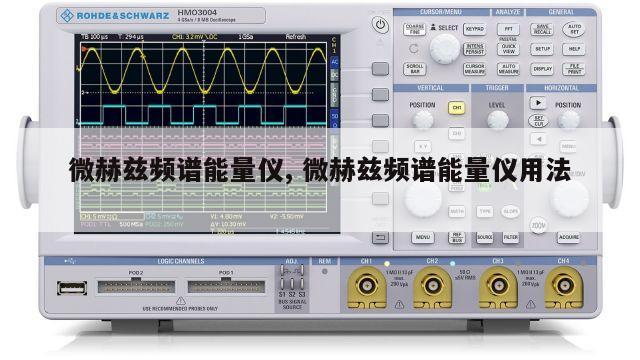Screen dimensions: 640x360
Task: Tap the yellow sine wave trace
Action: (x=203, y=70)
